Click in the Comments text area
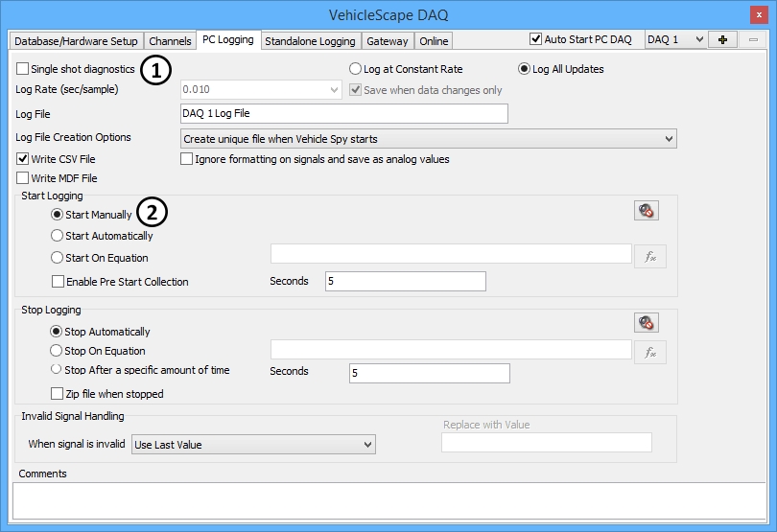Image resolution: width=777 pixels, height=532 pixels. (x=388, y=501)
